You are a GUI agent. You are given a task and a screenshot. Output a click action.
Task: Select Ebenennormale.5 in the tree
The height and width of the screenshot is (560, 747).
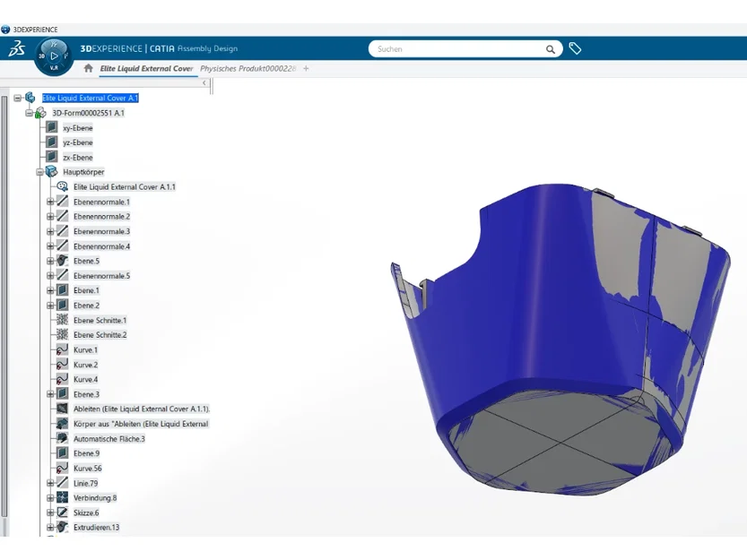101,276
